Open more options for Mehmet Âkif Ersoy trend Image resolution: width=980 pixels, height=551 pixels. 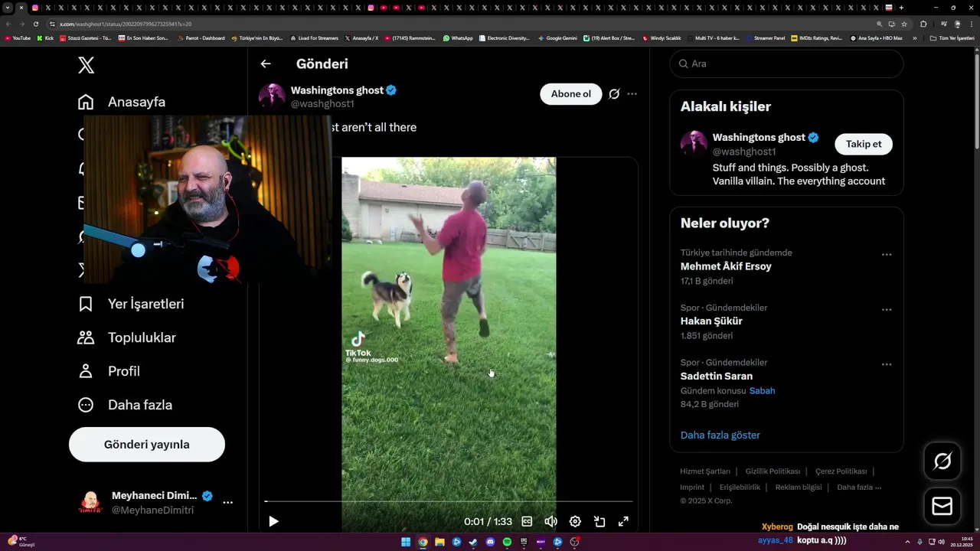[887, 255]
